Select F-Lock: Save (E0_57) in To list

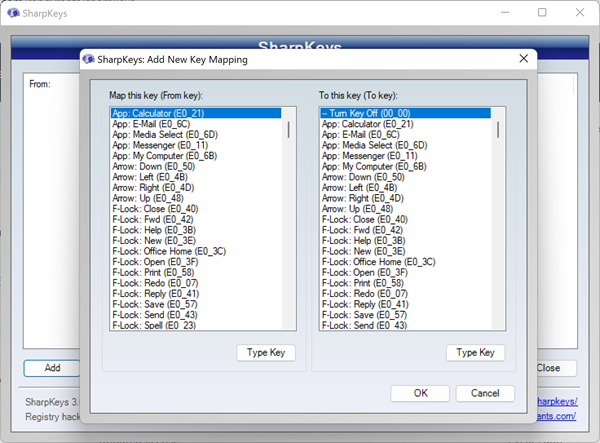tap(406, 315)
